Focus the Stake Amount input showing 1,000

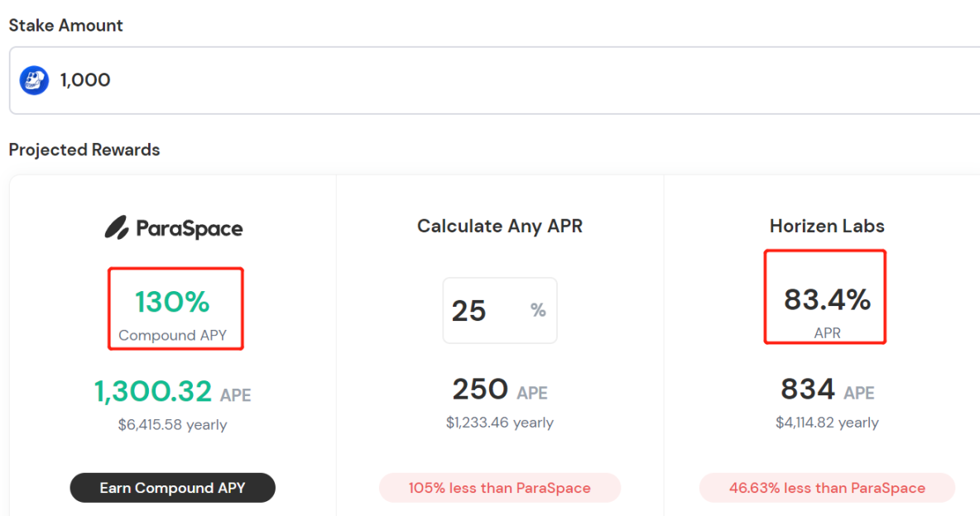pos(497,80)
